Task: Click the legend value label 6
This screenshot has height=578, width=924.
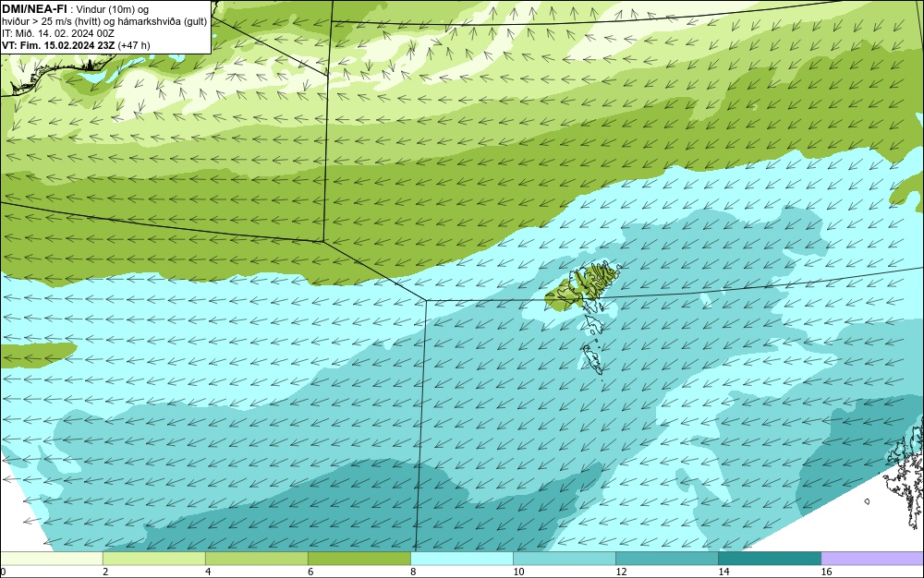Action: point(310,572)
